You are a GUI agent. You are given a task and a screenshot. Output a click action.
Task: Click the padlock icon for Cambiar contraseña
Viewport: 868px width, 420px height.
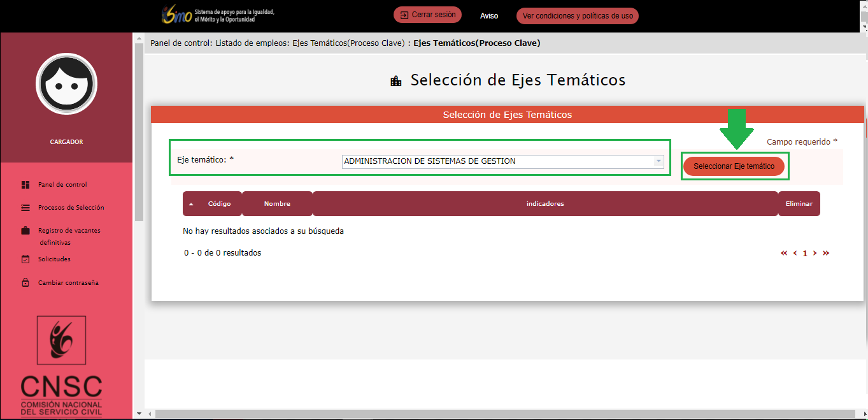pyautogui.click(x=25, y=282)
